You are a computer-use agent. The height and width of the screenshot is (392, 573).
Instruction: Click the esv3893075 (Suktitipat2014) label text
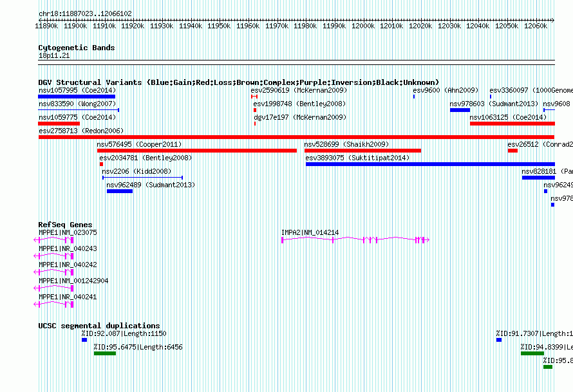357,158
